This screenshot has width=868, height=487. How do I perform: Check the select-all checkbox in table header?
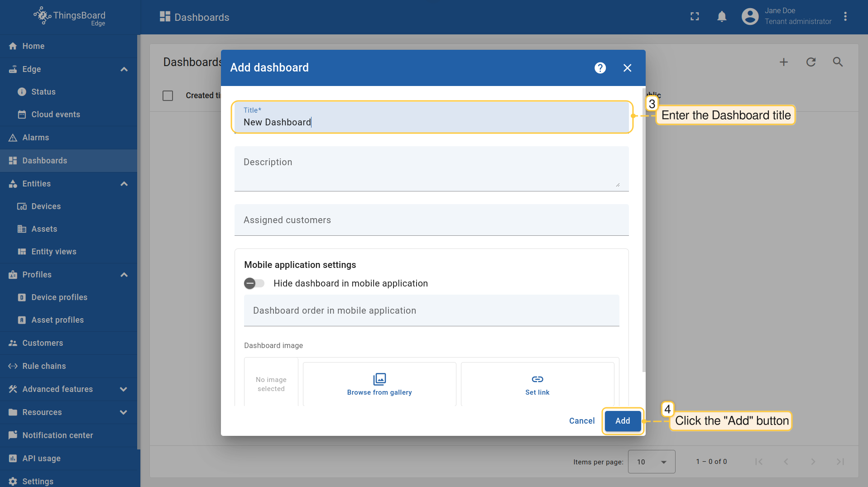pos(168,95)
